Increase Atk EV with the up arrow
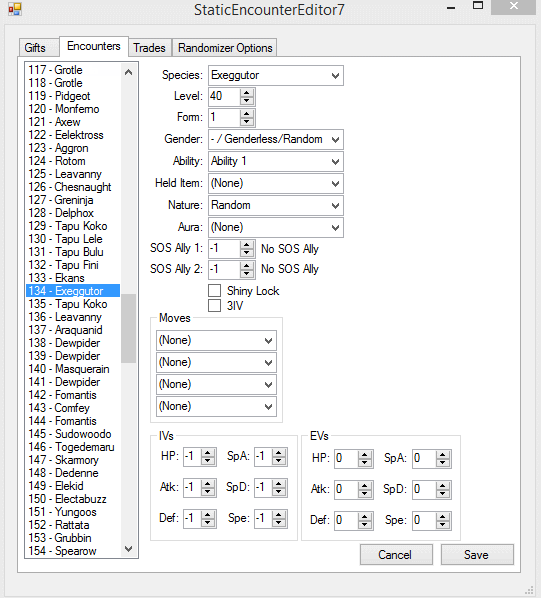Screen dimensions: 541x598 pos(365,485)
